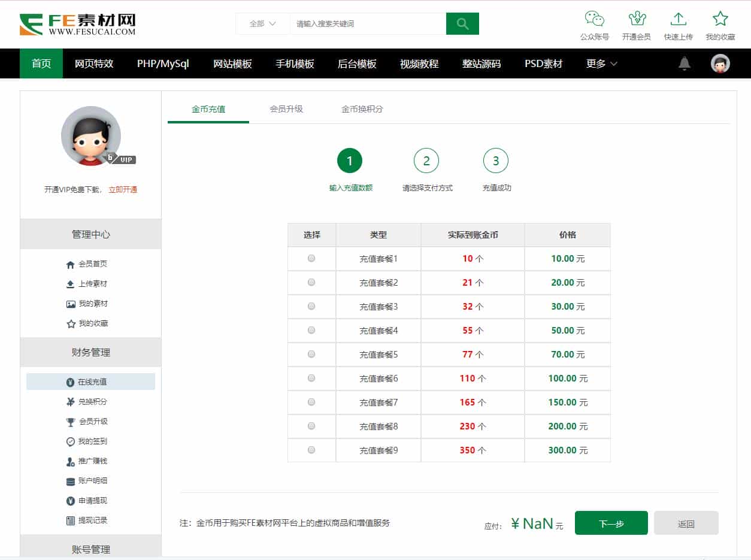Click the 财务管理 sidebar section header
The image size is (751, 560).
click(91, 352)
